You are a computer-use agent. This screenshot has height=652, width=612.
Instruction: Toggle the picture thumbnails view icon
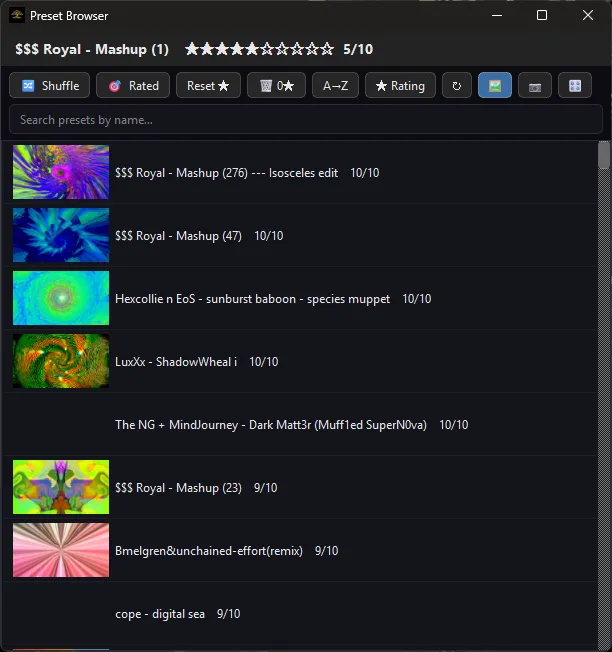[x=495, y=86]
